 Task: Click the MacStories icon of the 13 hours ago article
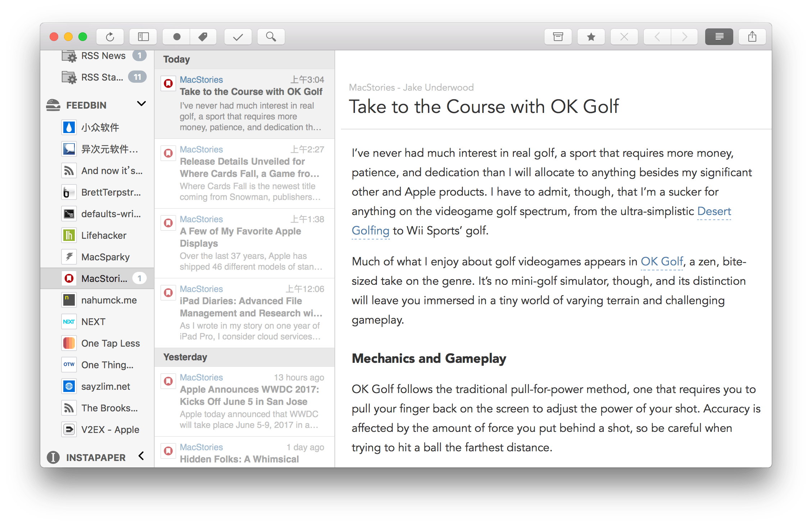pos(168,381)
